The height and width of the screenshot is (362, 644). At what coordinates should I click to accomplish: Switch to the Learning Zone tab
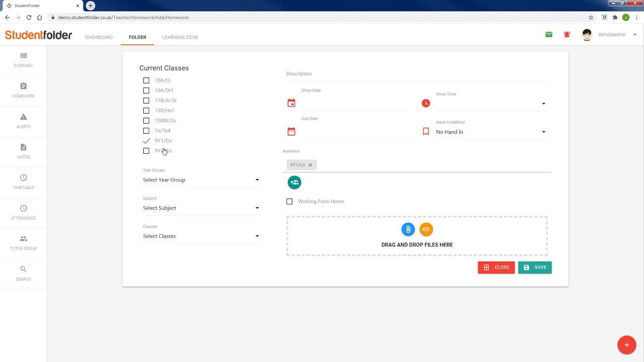pos(180,37)
